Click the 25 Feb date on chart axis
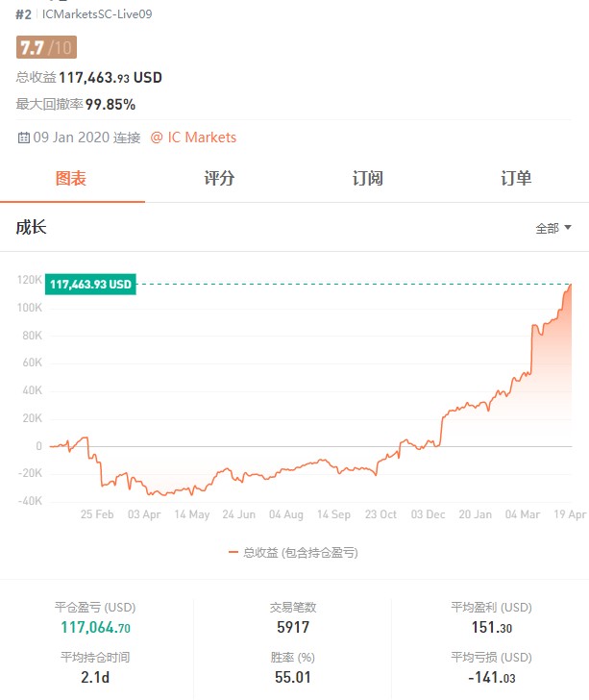This screenshot has width=589, height=700. (x=97, y=514)
